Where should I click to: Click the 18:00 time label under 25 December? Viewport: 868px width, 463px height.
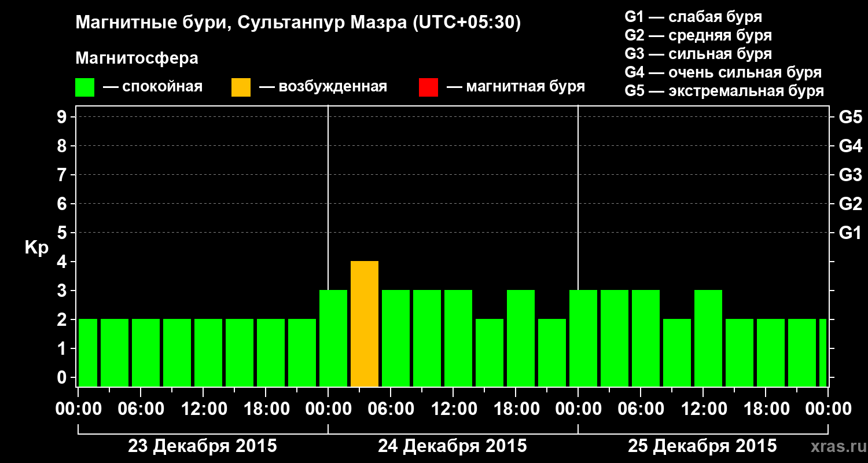766,409
